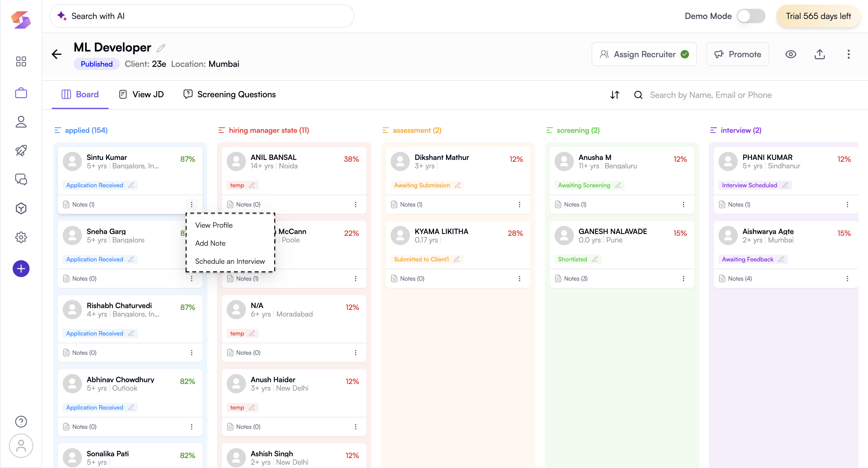Open ANIL BANSAL card's three-dot menu
This screenshot has height=468, width=868.
pos(356,204)
